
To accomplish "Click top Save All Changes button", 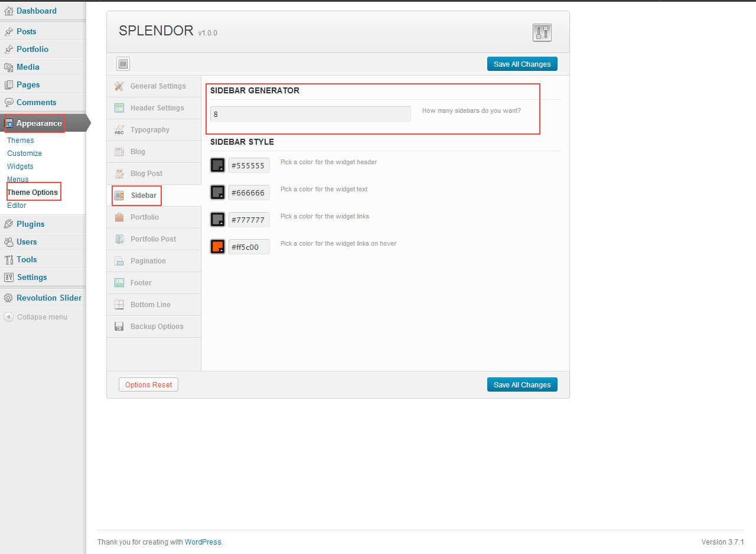I will [x=522, y=64].
